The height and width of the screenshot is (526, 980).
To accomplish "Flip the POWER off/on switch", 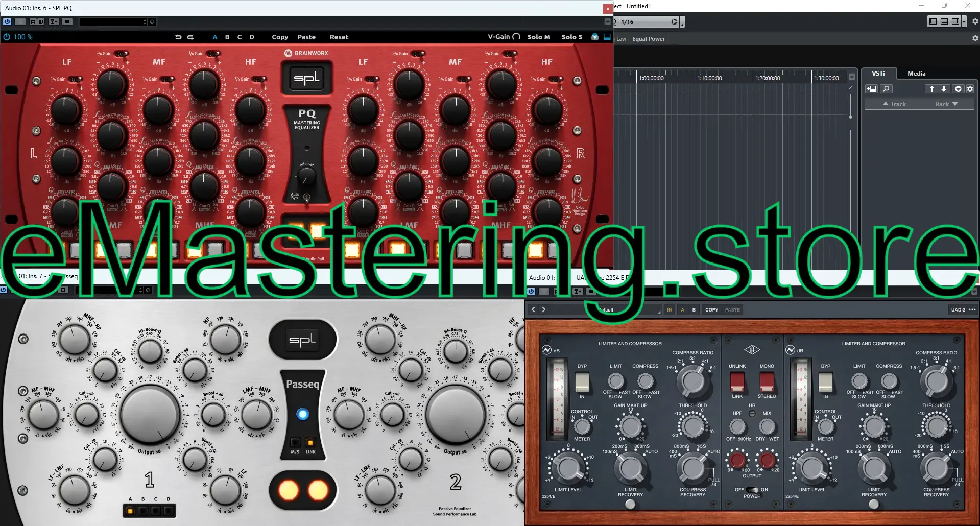I will pos(751,490).
